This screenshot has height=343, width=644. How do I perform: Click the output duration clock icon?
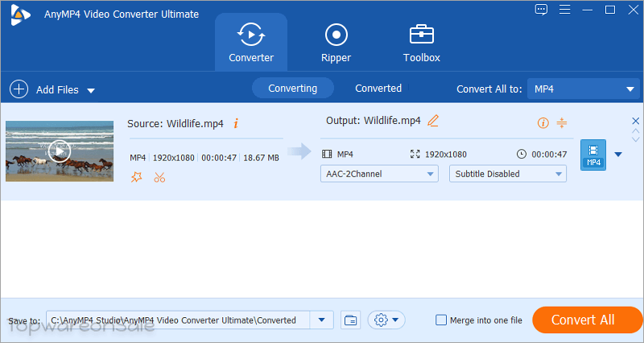[x=521, y=154]
